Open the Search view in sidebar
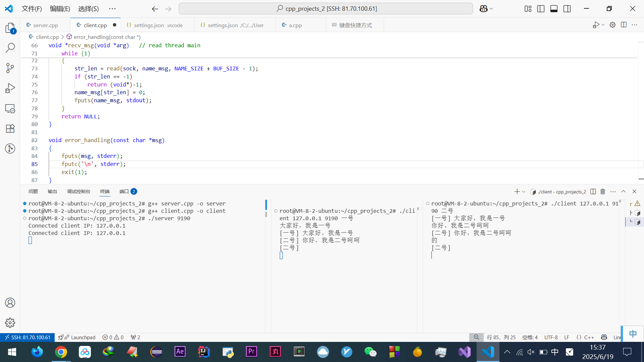The image size is (644, 362). (x=10, y=48)
